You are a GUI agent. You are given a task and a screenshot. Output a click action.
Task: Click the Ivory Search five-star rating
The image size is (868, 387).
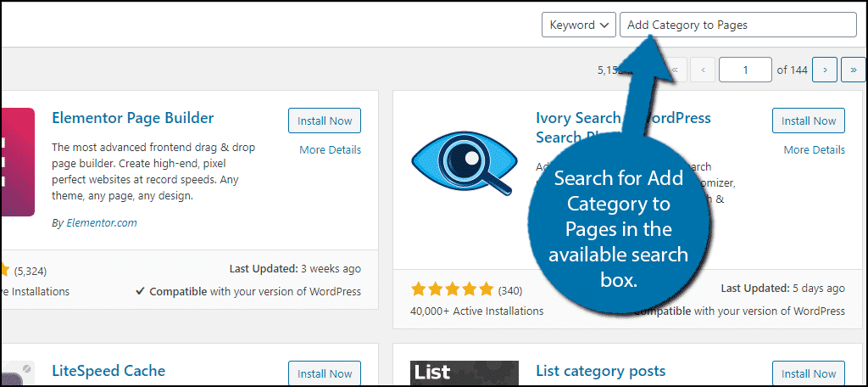tap(452, 289)
